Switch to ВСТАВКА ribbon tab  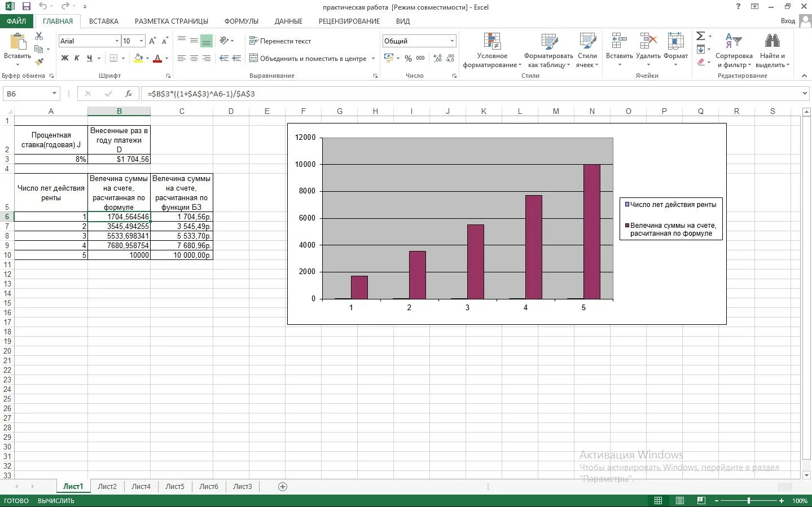104,21
